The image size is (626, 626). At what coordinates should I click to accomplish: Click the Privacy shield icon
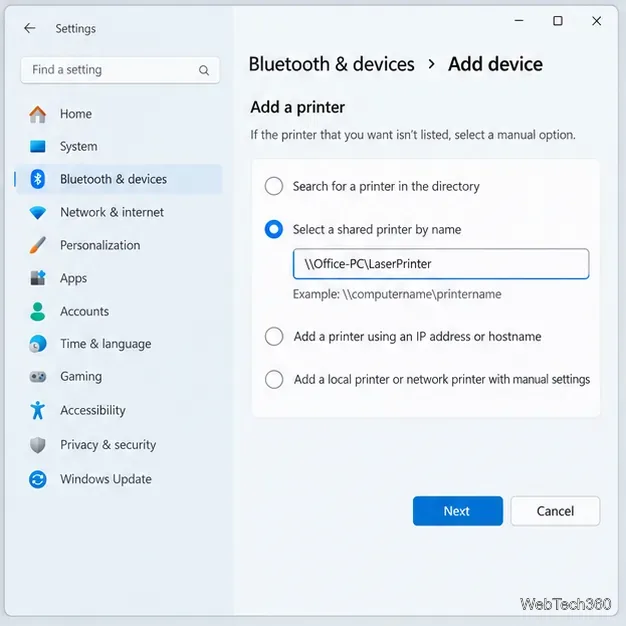[x=38, y=445]
